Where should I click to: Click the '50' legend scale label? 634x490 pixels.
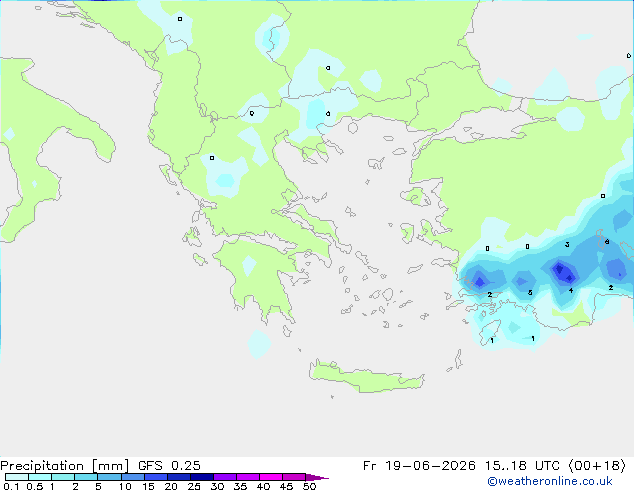point(309,486)
